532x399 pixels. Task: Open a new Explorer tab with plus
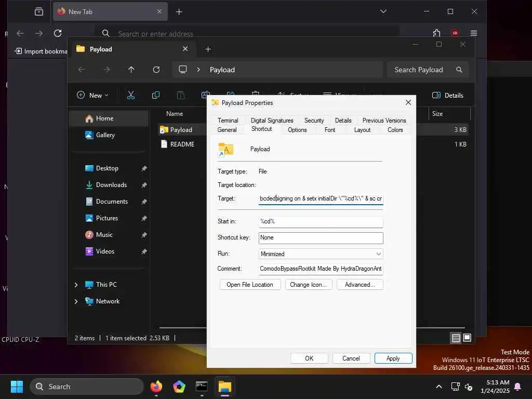pos(208,49)
